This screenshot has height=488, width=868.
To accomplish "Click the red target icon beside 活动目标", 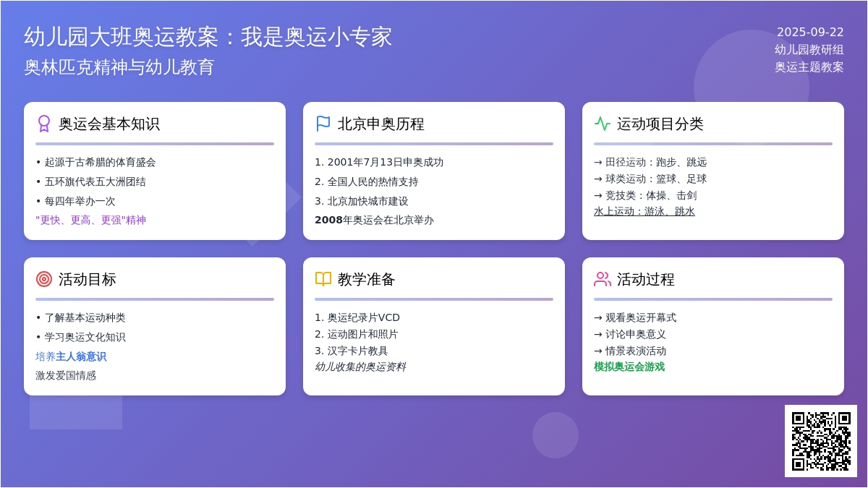I will 44,279.
